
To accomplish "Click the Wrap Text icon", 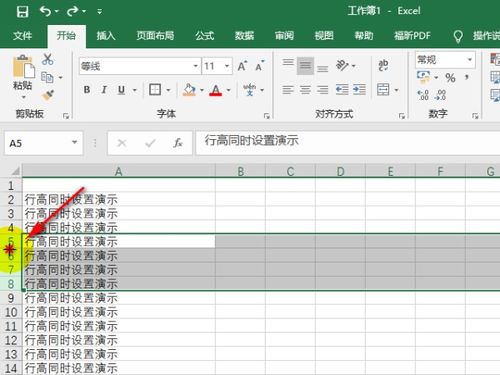I will [383, 65].
